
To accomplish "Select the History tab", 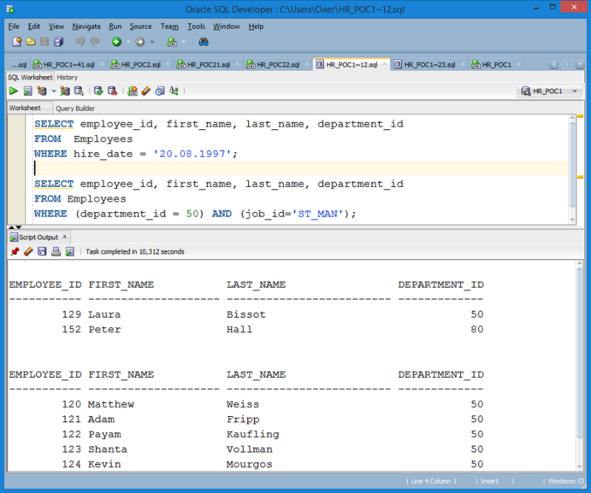I will 67,77.
